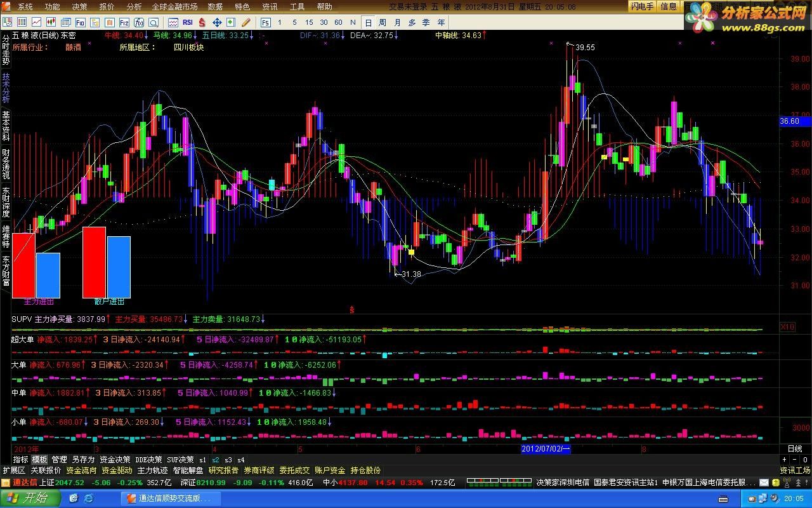Open the 数据 menu dropdown

click(215, 6)
